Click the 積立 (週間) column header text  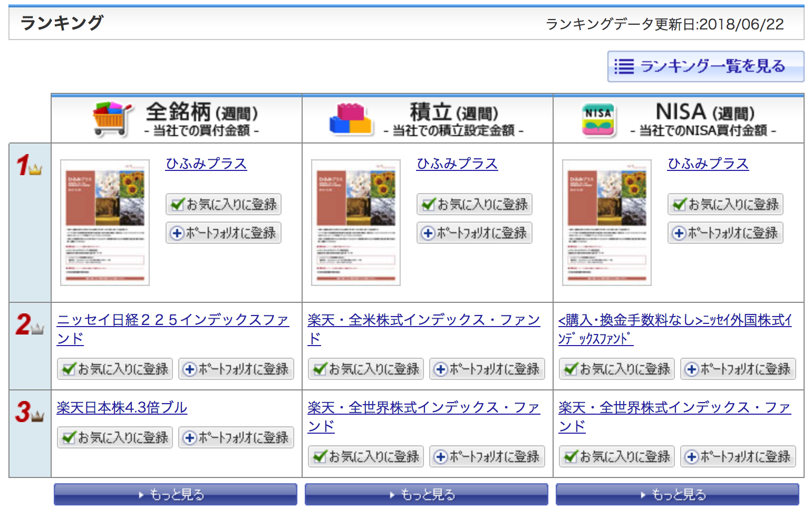(x=454, y=112)
